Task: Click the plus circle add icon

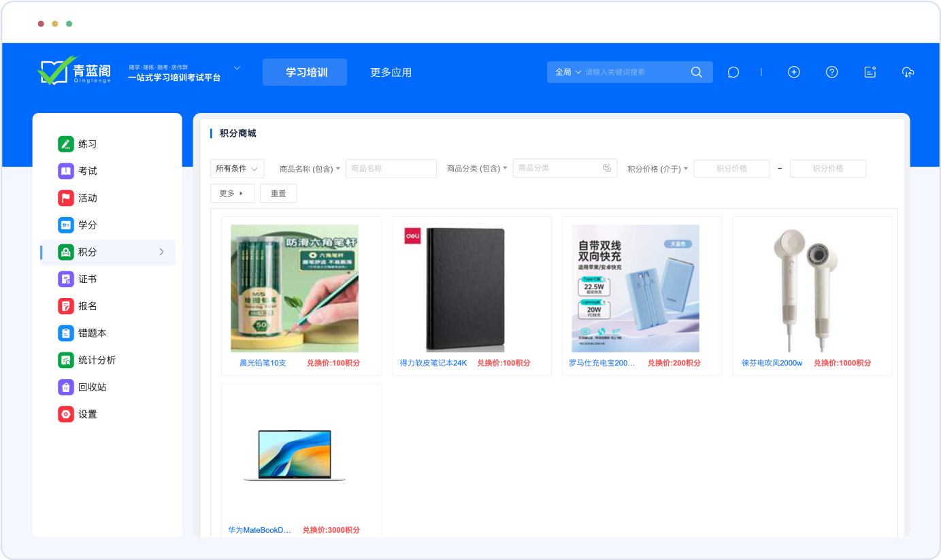Action: point(793,72)
